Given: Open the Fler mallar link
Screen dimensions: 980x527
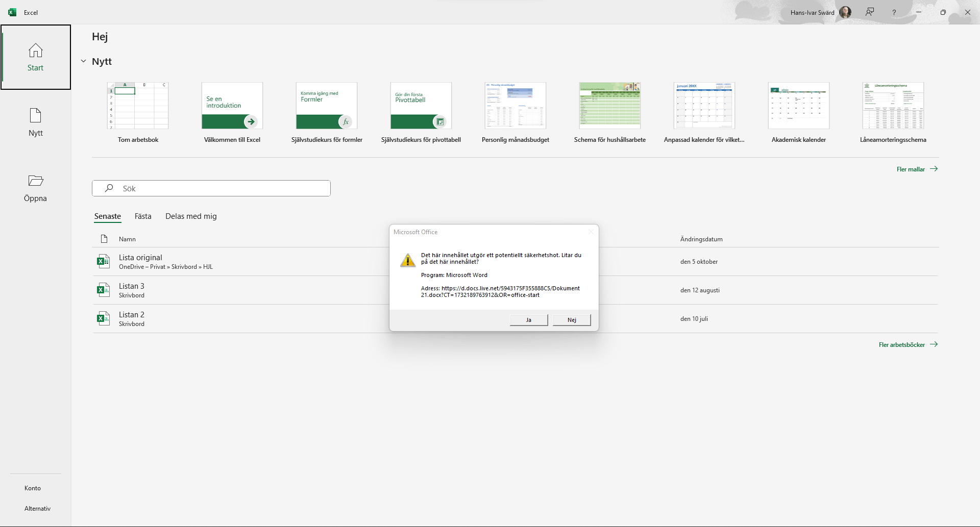Looking at the screenshot, I should pos(917,169).
